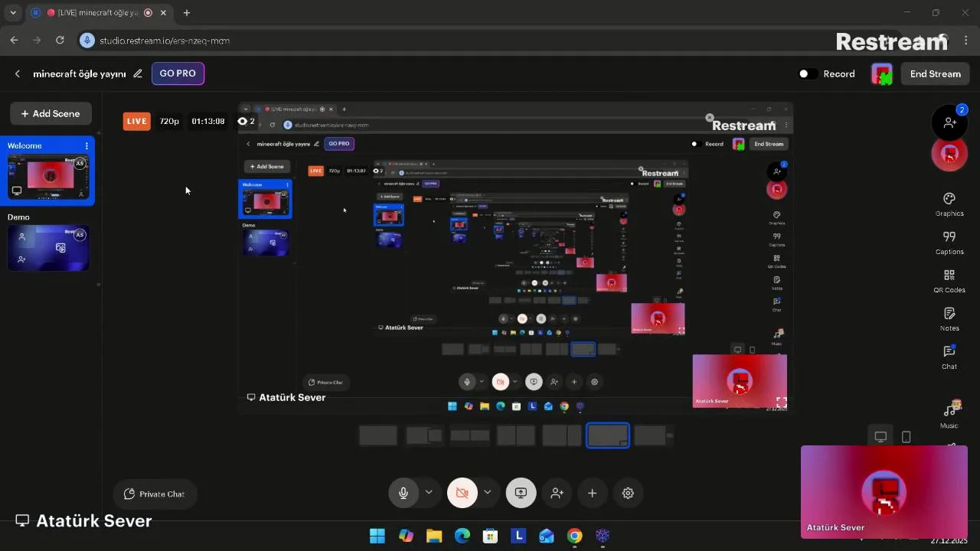Click the round user avatar below the guests icon

[x=949, y=154]
